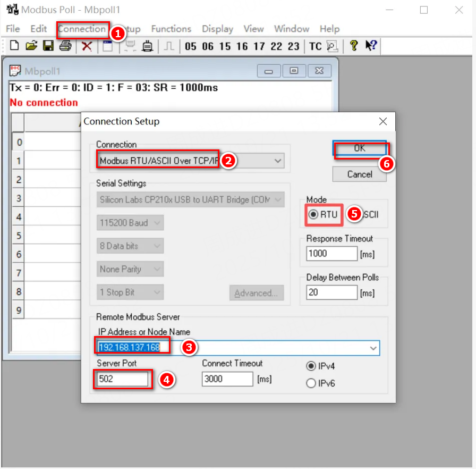Click the 05 function code toolbar button
Viewport: 476px width, 469px height.
[190, 46]
